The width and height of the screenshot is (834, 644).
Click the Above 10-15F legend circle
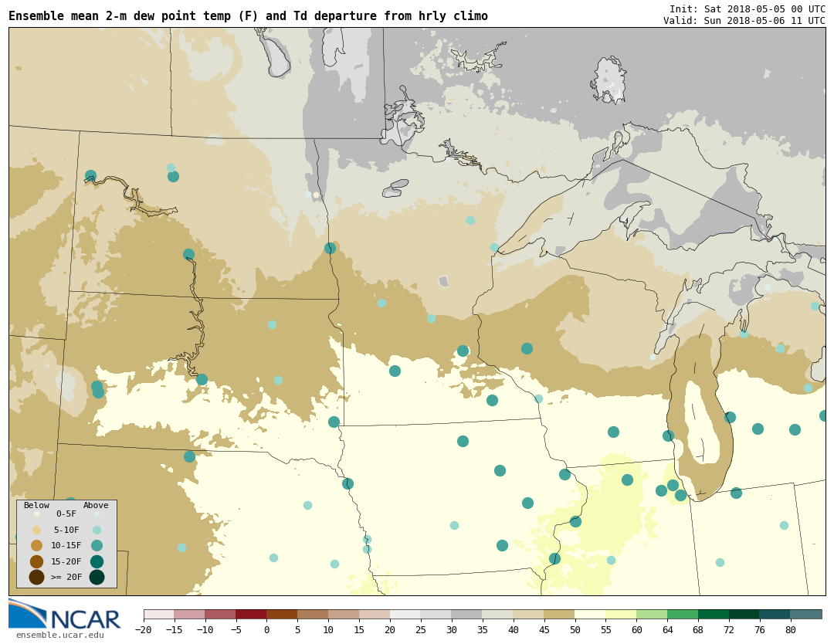[97, 545]
